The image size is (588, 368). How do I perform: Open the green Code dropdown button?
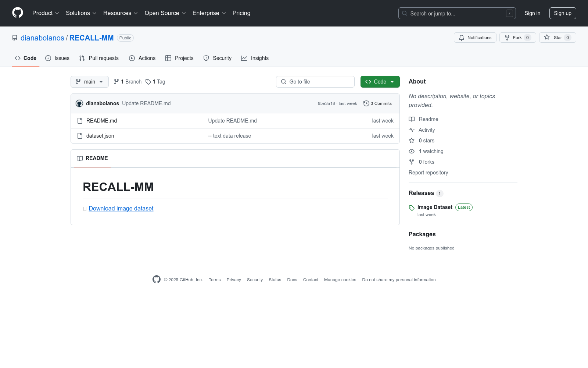click(380, 82)
